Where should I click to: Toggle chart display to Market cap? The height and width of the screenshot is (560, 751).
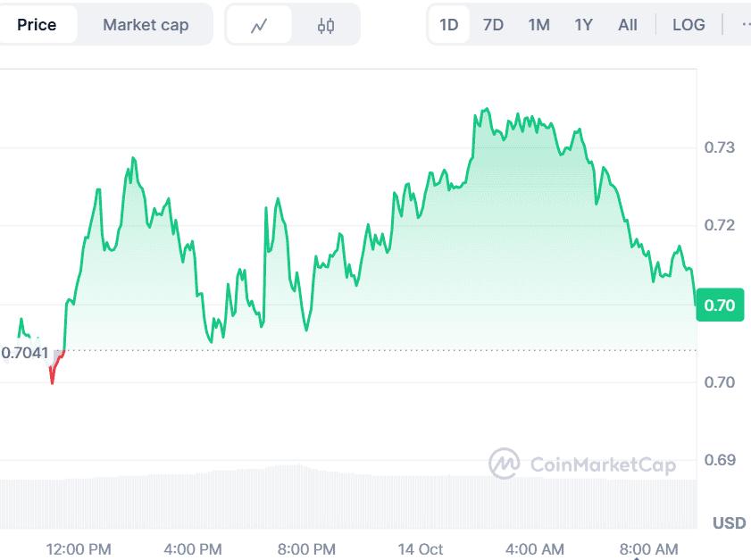pos(146,25)
